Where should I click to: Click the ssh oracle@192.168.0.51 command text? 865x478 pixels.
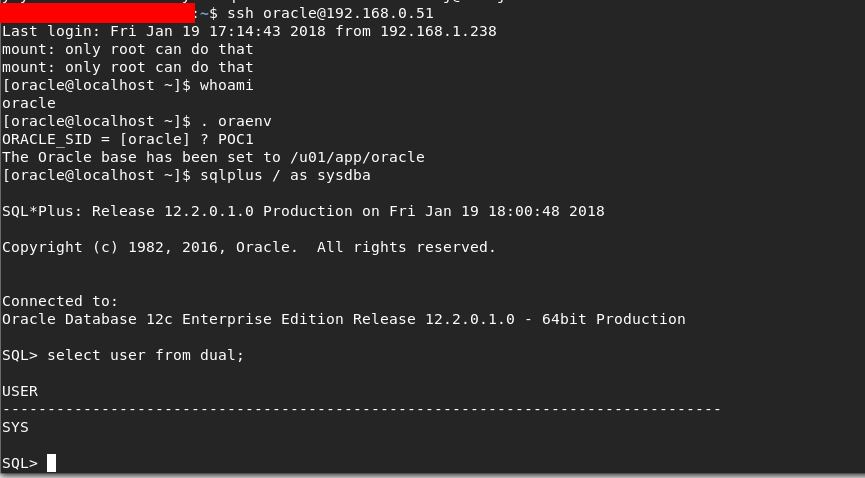(x=330, y=13)
